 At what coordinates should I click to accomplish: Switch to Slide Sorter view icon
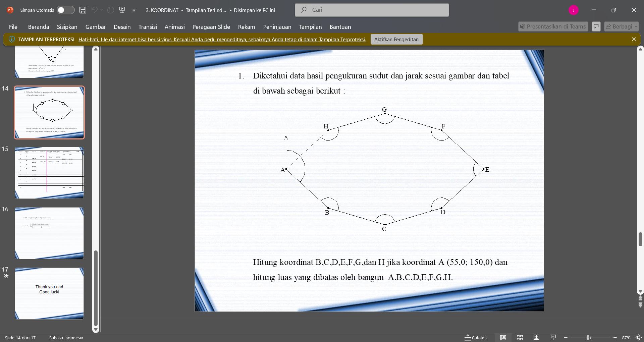point(520,338)
